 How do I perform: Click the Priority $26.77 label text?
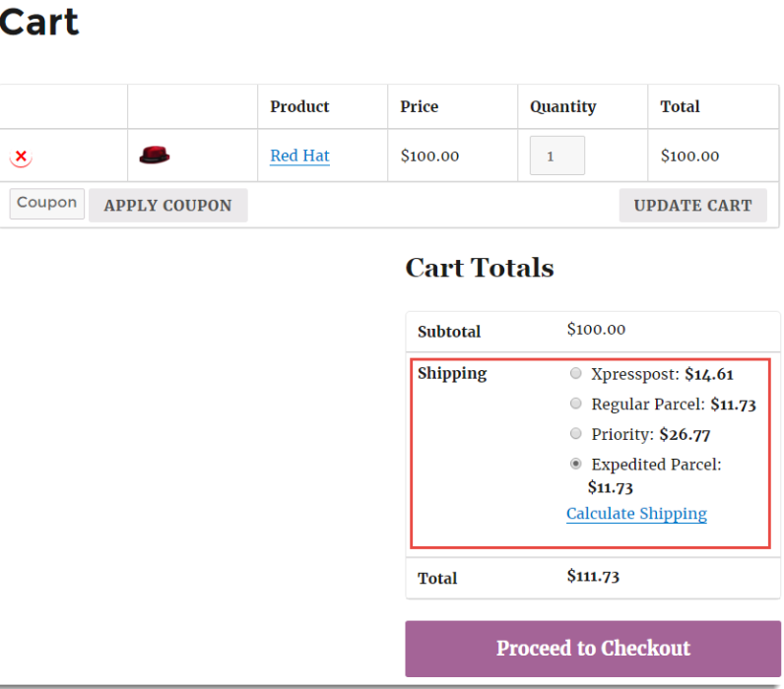(x=650, y=434)
